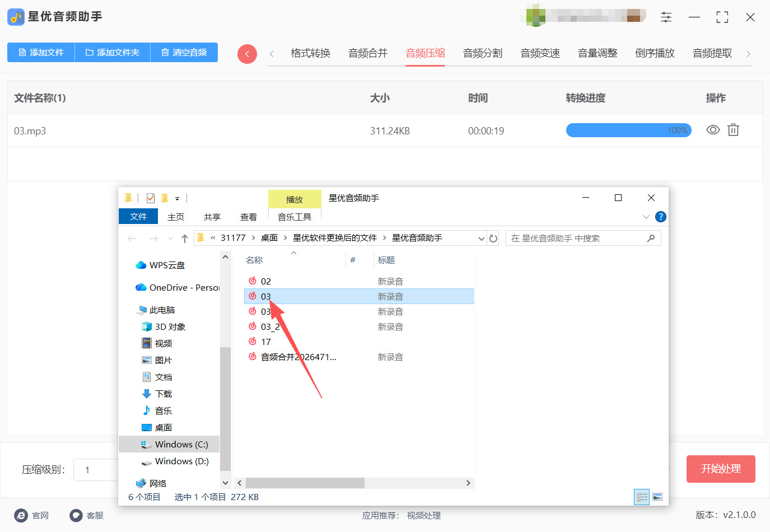Open 视频 folder in the navigation pane

pos(157,343)
